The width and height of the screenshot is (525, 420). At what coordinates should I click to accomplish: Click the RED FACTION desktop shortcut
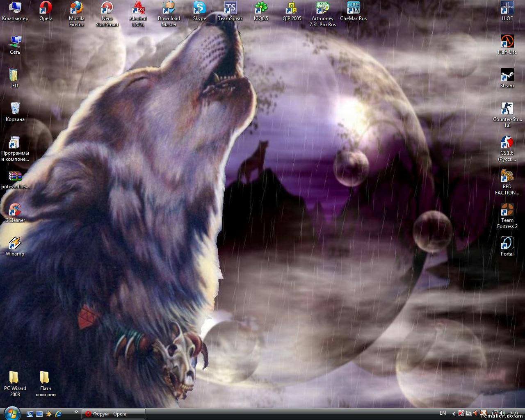tap(507, 182)
